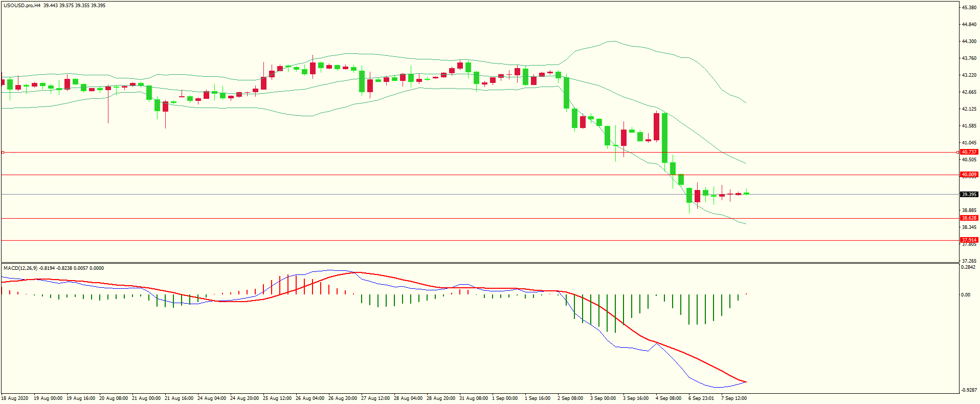Click the 43.760 price scale value
Viewport: 980px width, 404px height.
tap(969, 58)
